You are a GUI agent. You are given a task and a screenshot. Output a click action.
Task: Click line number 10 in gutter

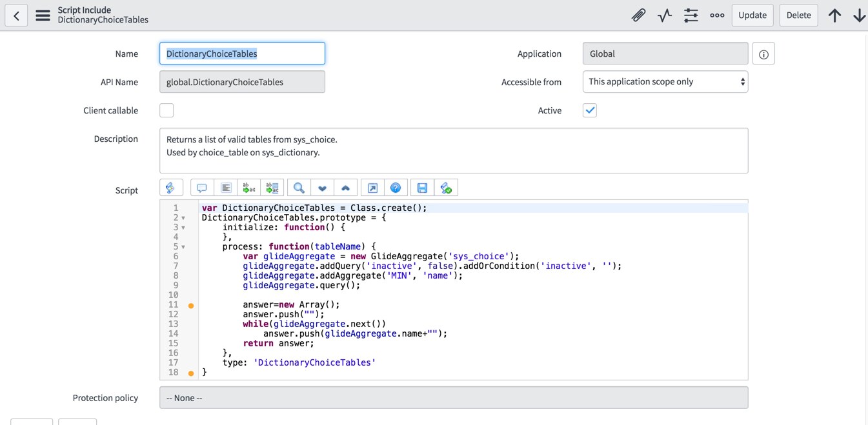pos(173,295)
